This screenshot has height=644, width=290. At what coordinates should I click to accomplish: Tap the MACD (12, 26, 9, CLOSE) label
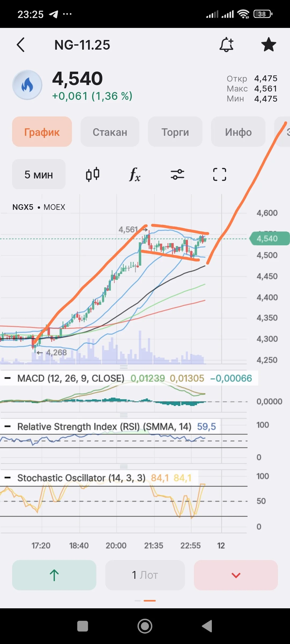(71, 378)
